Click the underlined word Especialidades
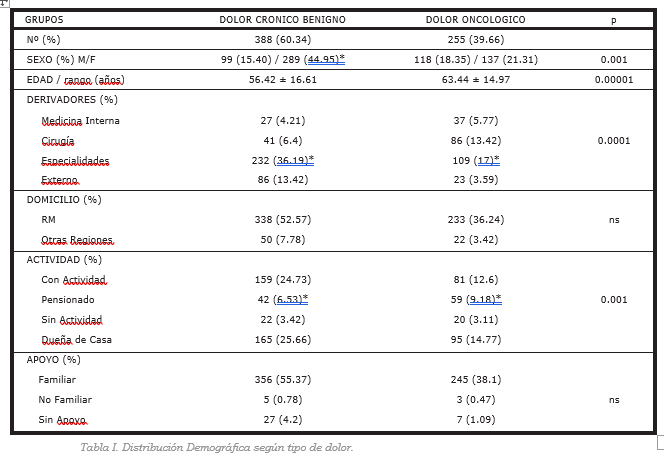Image resolution: width=664 pixels, height=459 pixels. pyautogui.click(x=75, y=161)
